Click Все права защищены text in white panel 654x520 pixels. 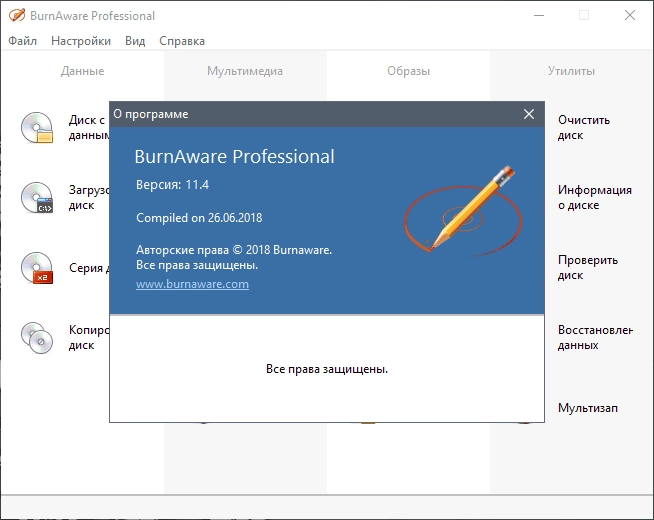(327, 369)
